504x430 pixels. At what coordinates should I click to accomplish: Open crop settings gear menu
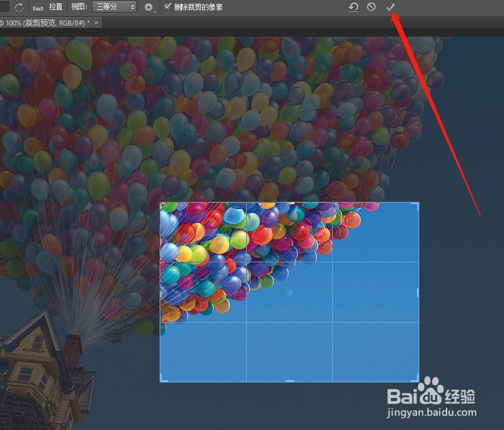(149, 7)
